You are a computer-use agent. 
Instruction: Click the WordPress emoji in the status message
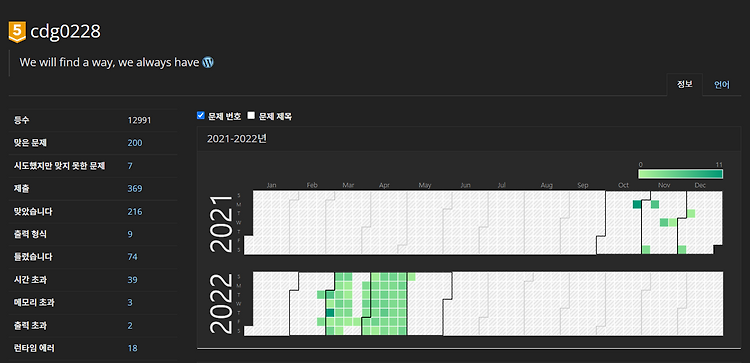(x=208, y=62)
